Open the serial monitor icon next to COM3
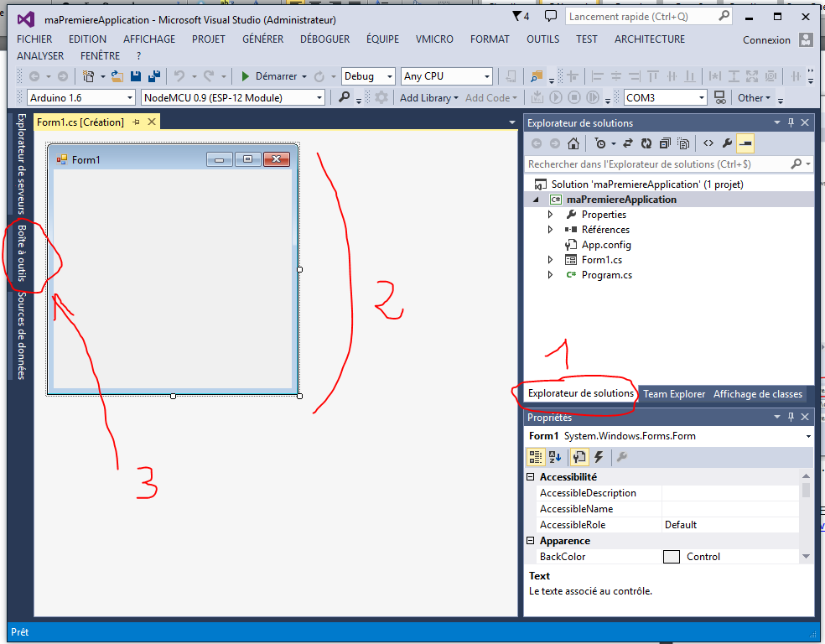This screenshot has height=644, width=825. (719, 98)
